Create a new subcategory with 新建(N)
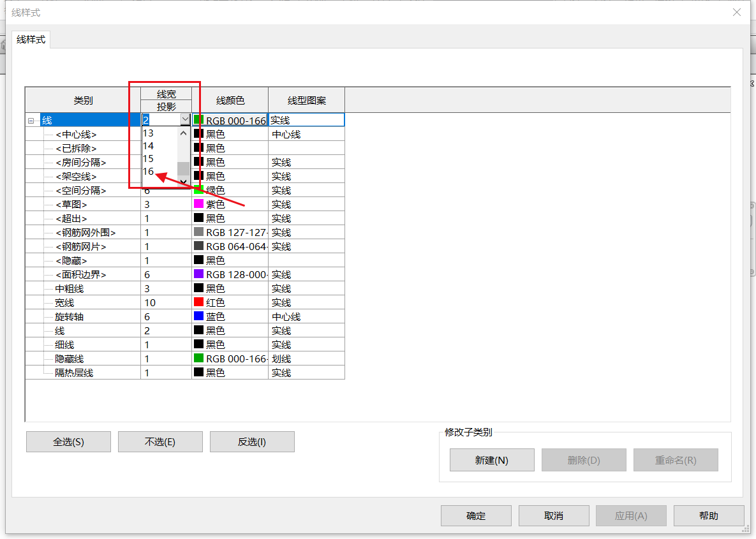756x539 pixels. pos(492,460)
